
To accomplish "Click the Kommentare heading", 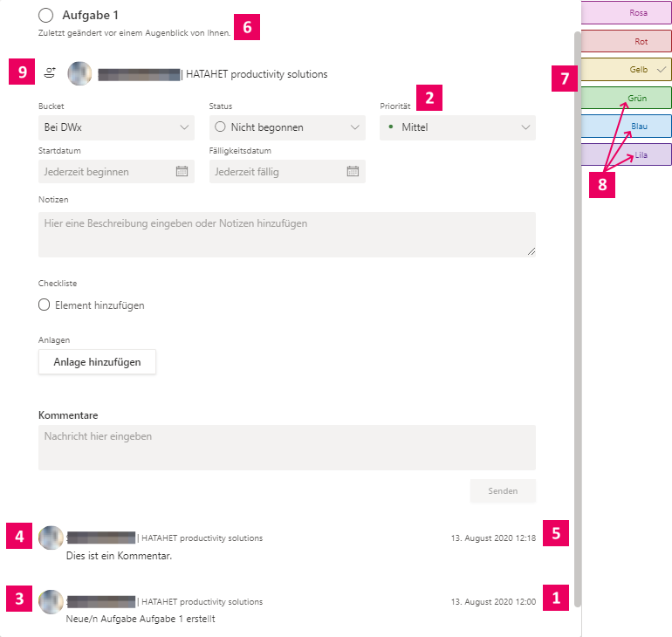I will click(x=68, y=415).
